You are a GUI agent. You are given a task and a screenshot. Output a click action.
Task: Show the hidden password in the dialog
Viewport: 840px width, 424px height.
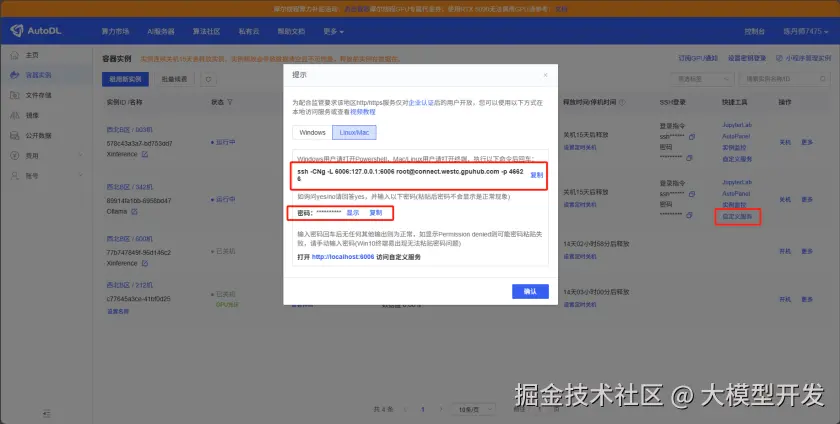click(x=352, y=213)
